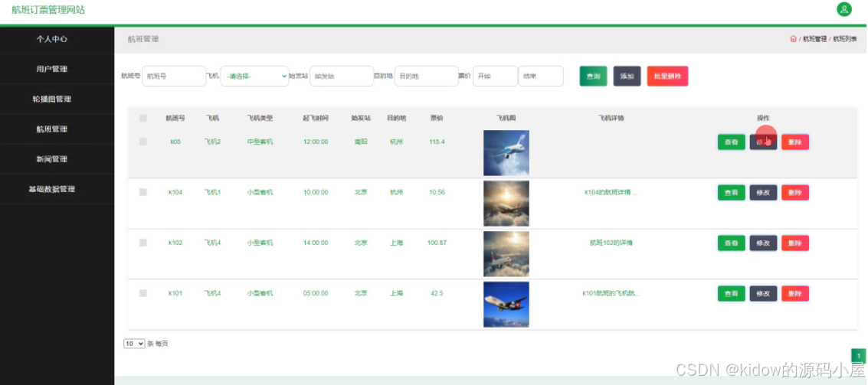Viewport: 868px width, 385px height.
Task: Go to 用户管理 in the sidebar
Action: tap(52, 69)
